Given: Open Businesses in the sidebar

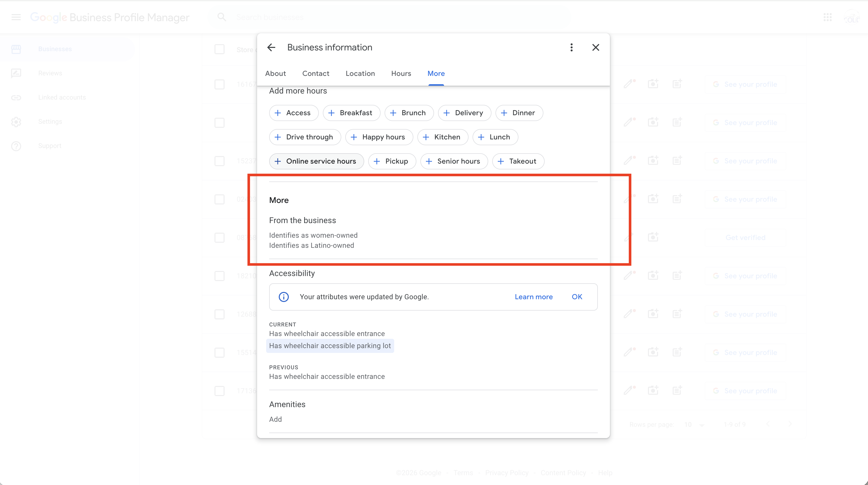Looking at the screenshot, I should [x=67, y=49].
